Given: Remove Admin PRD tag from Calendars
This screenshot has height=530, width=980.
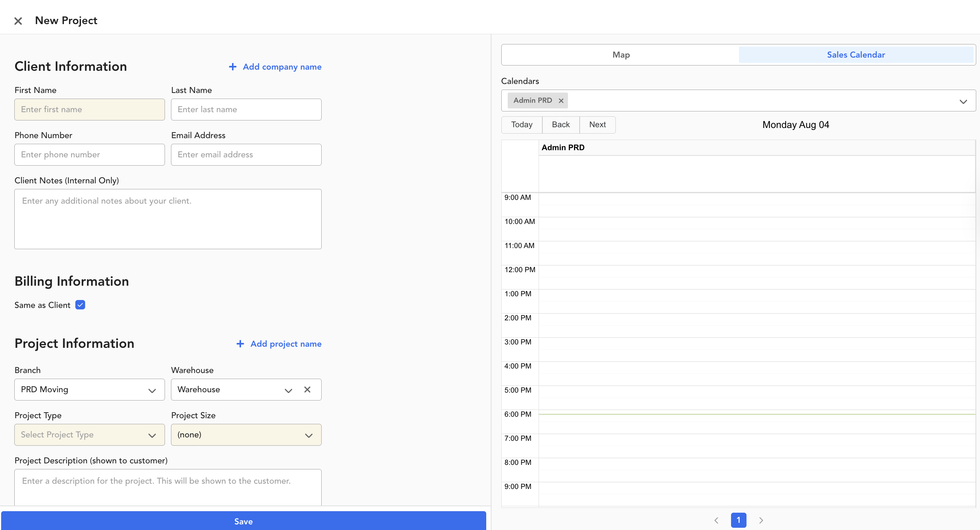Looking at the screenshot, I should click(x=561, y=101).
